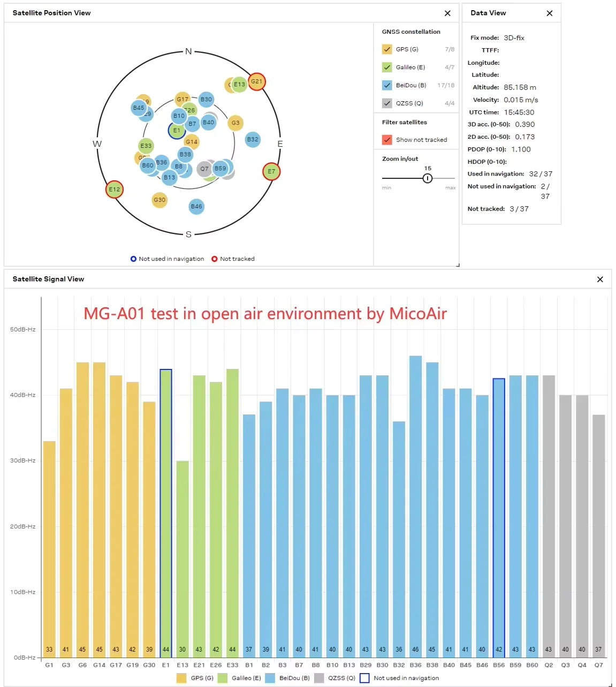Close the Data View panel
The width and height of the screenshot is (616, 687).
coord(549,13)
